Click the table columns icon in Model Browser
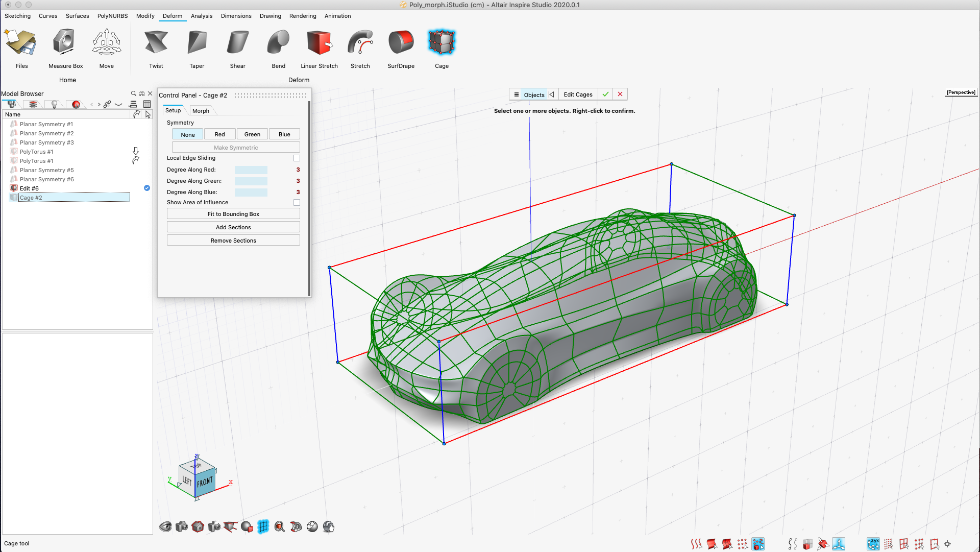This screenshot has width=980, height=552. [147, 104]
